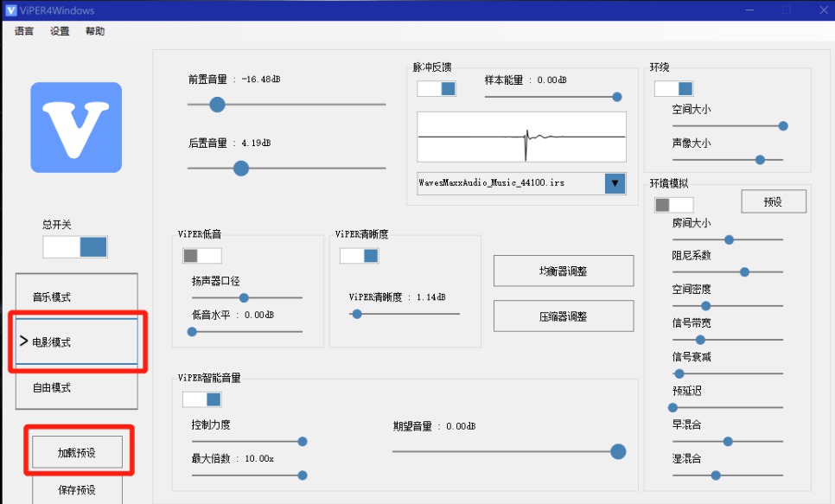Click the 最大倍数 slider handle
The height and width of the screenshot is (504, 835).
[303, 475]
